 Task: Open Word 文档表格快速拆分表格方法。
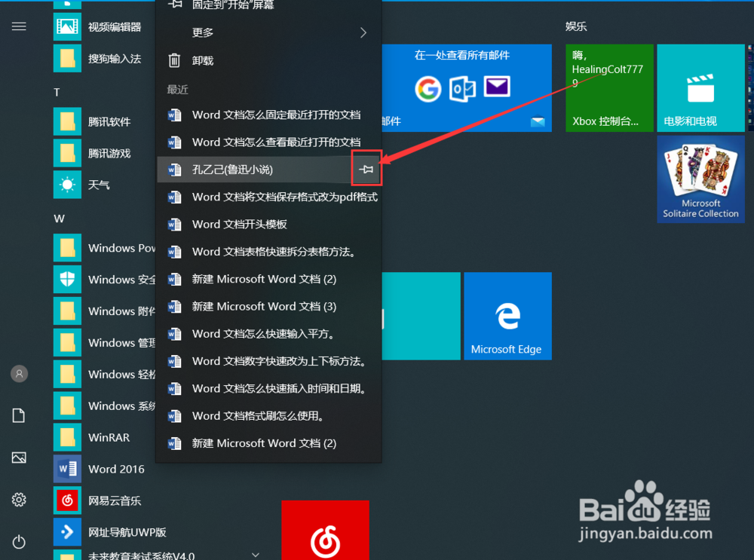pos(269,252)
